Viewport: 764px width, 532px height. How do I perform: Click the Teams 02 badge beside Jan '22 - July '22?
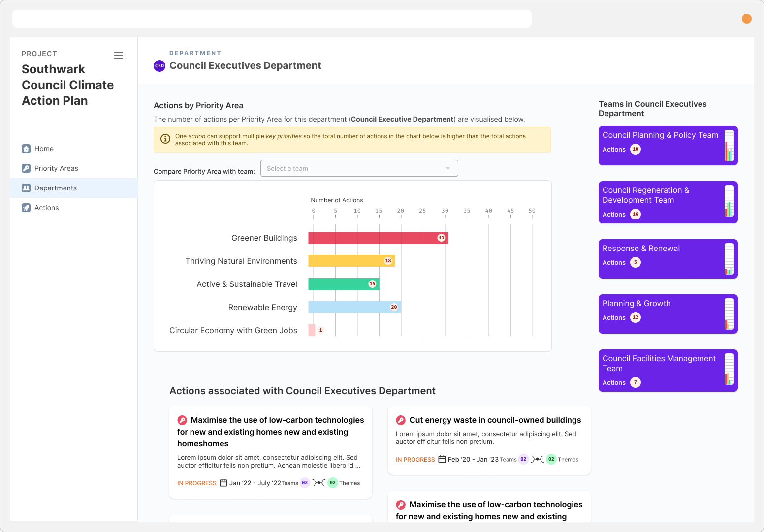pos(305,483)
